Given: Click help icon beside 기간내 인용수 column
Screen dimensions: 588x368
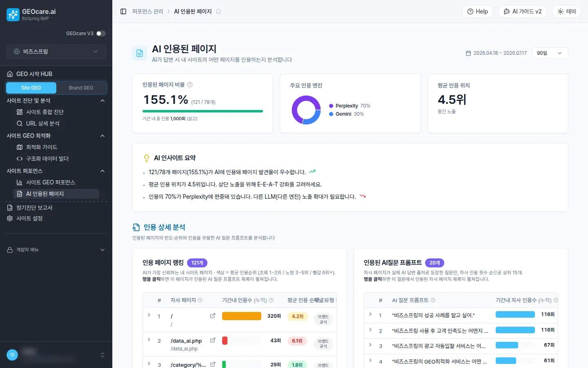Looking at the screenshot, I should pyautogui.click(x=271, y=300).
